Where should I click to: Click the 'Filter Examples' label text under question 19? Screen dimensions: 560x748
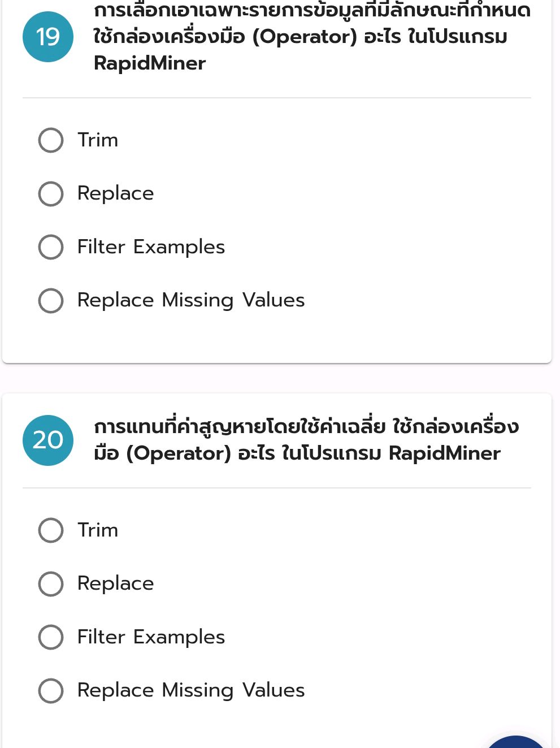(151, 247)
